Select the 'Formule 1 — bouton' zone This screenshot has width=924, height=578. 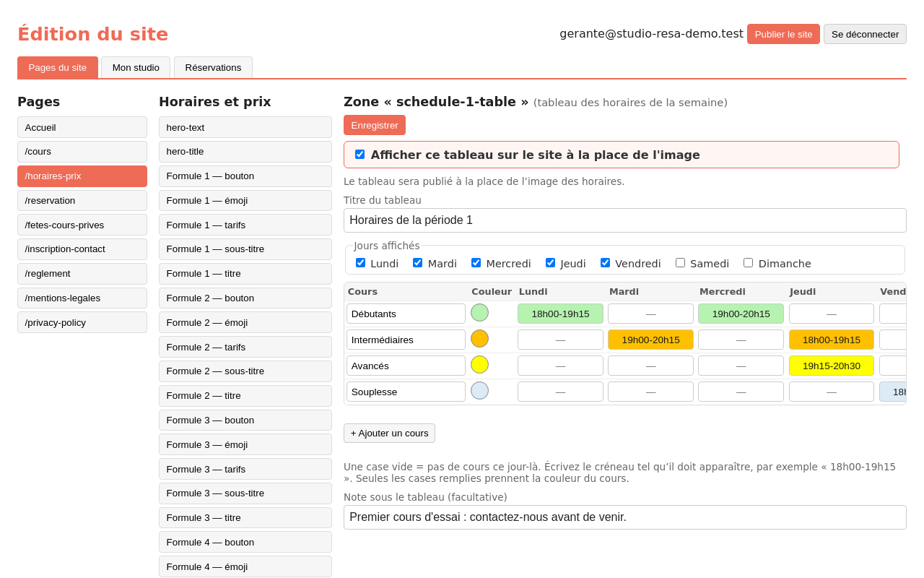[245, 176]
